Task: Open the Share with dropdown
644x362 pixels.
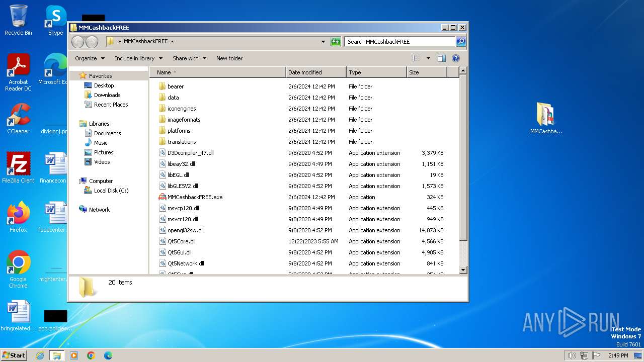Action: point(189,58)
